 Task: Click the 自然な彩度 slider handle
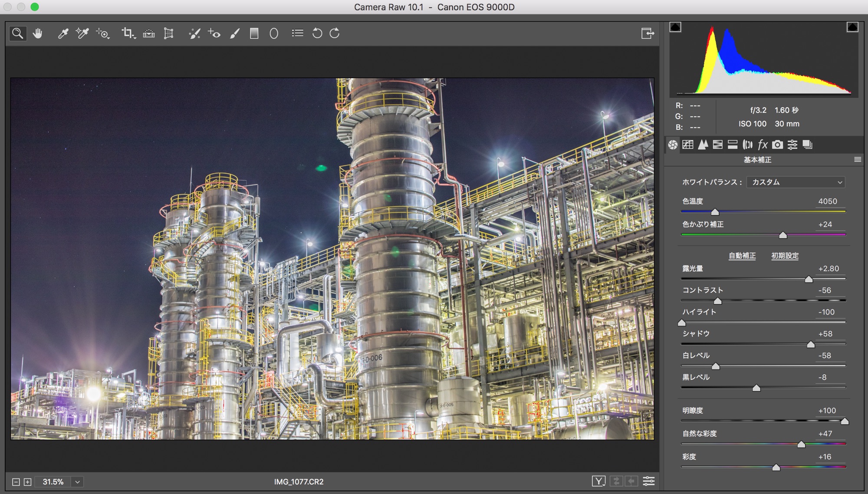(x=801, y=445)
